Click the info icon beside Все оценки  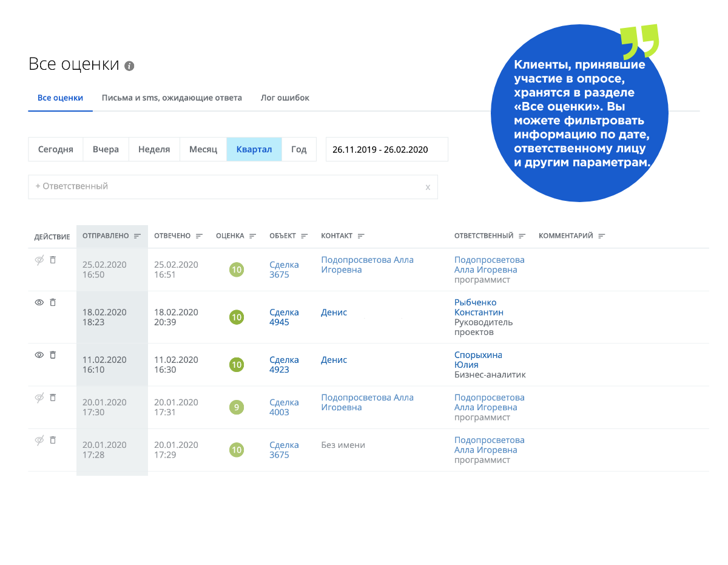click(x=129, y=66)
